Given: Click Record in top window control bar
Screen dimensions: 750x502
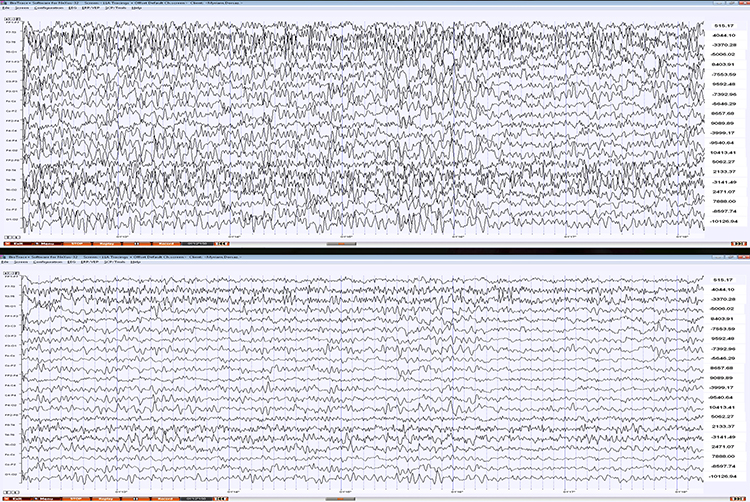Looking at the screenshot, I should (x=166, y=243).
